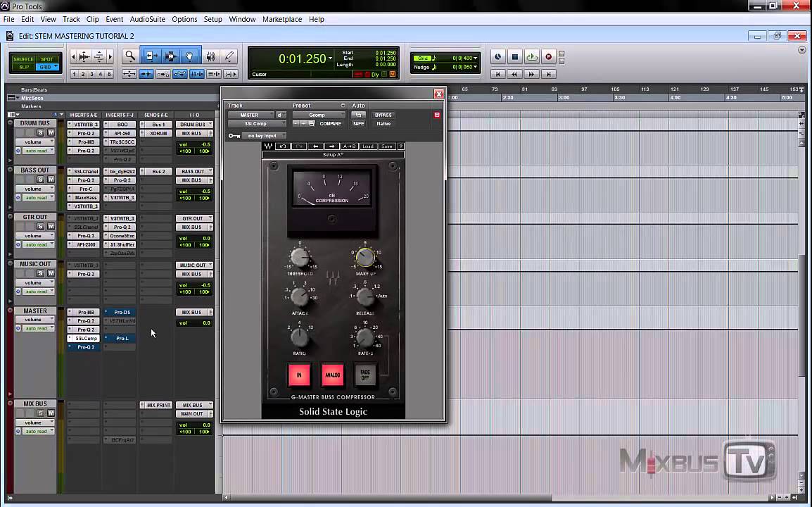
Task: Click the red Record transport button
Action: (x=548, y=57)
